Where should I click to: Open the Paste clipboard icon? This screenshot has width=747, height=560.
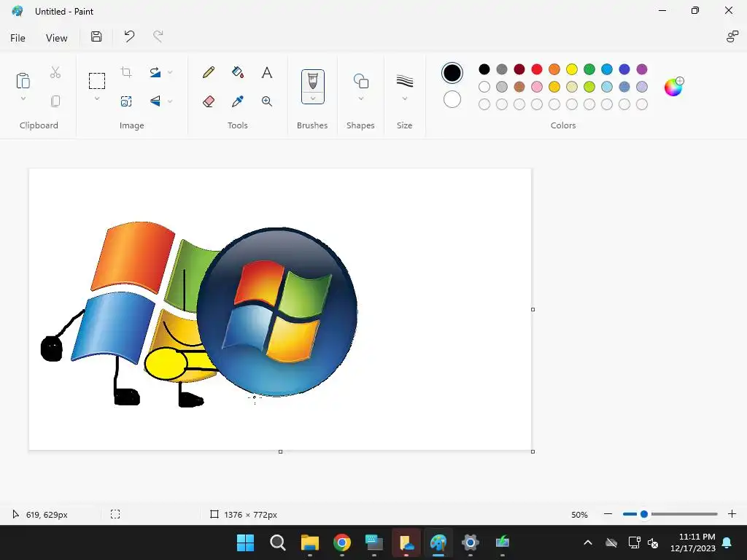click(23, 80)
